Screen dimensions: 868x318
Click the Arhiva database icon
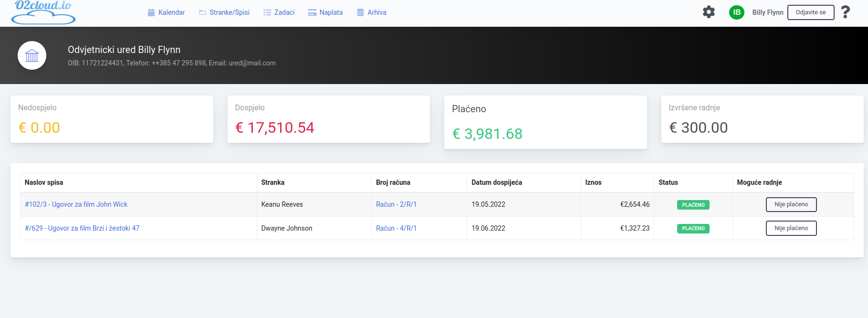pos(360,12)
